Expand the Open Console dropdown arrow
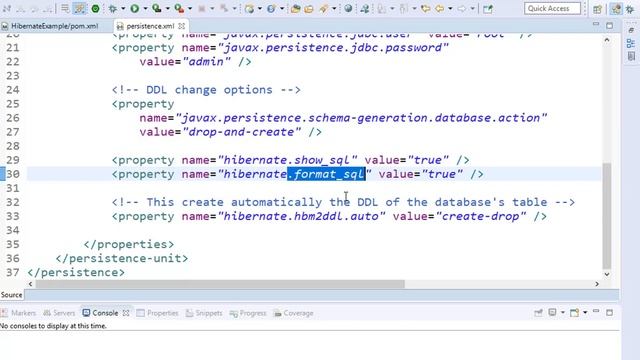 (x=585, y=313)
